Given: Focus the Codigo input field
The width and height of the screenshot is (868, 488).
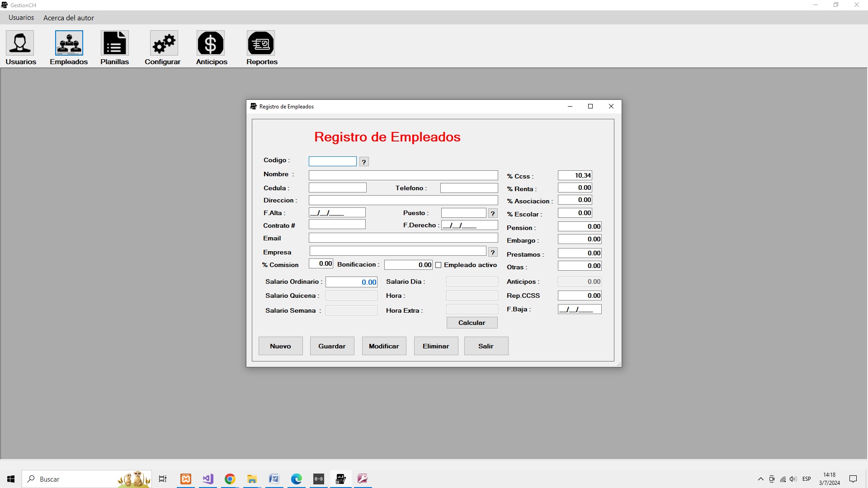Looking at the screenshot, I should coord(333,161).
